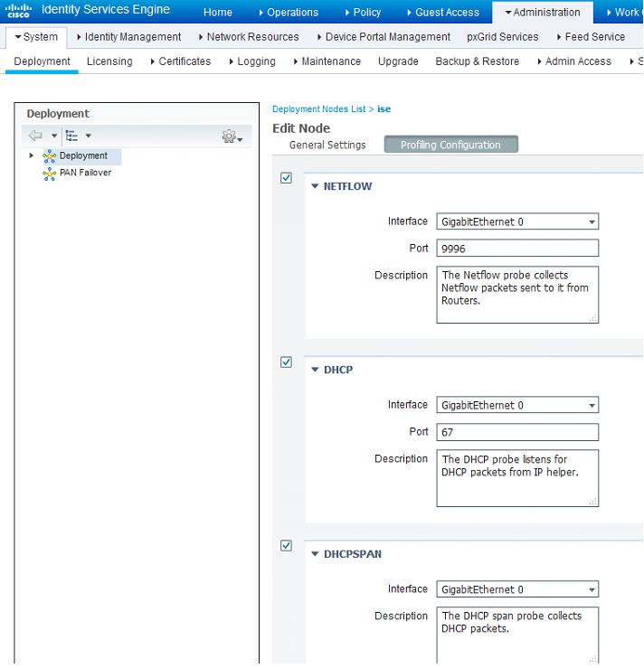Open the Policy menu
Viewport: 644px width, 668px height.
click(x=363, y=13)
